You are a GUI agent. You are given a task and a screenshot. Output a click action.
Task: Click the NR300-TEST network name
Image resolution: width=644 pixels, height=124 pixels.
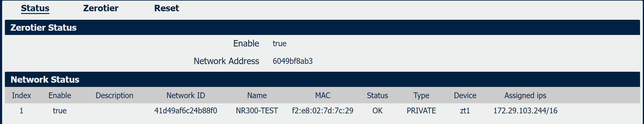tap(257, 111)
